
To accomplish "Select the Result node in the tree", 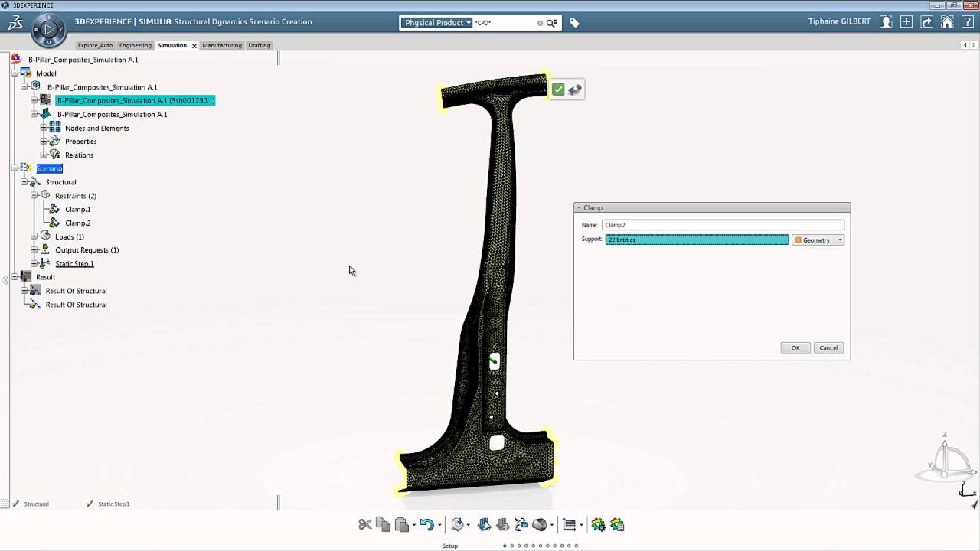I will (x=45, y=277).
